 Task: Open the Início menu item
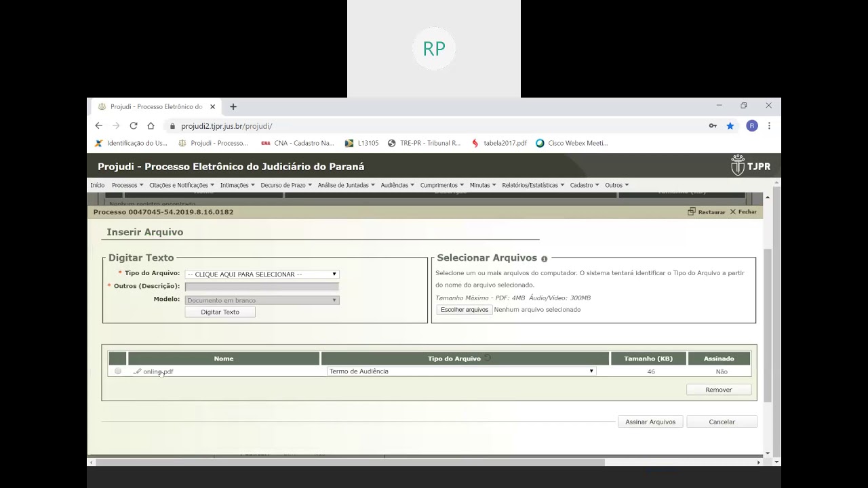[x=98, y=185]
